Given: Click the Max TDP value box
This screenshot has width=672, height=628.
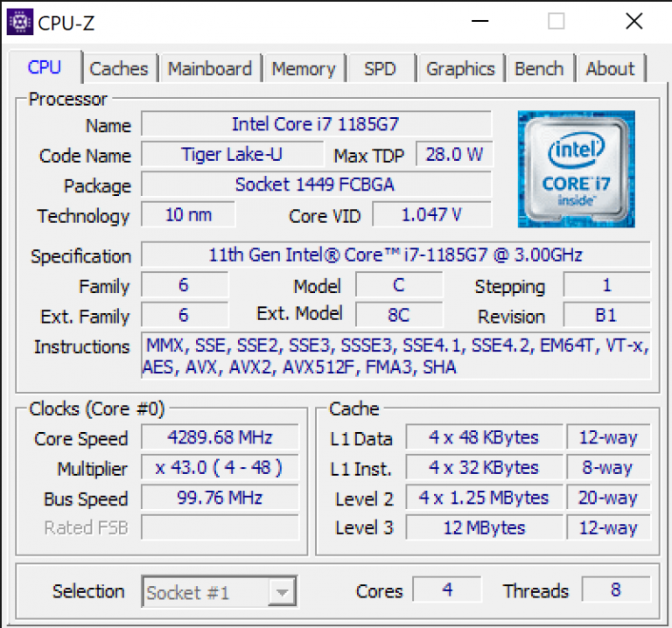Looking at the screenshot, I should (x=454, y=154).
